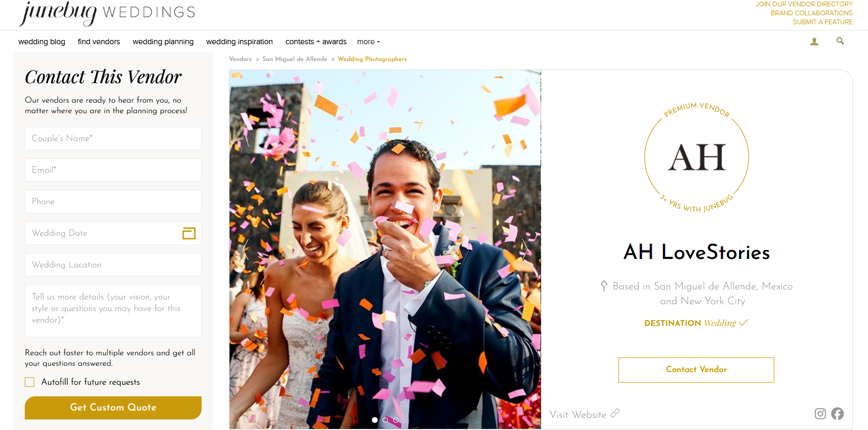Show previous photo with left arrow
Screen dimensions: 868x430
tap(246, 249)
